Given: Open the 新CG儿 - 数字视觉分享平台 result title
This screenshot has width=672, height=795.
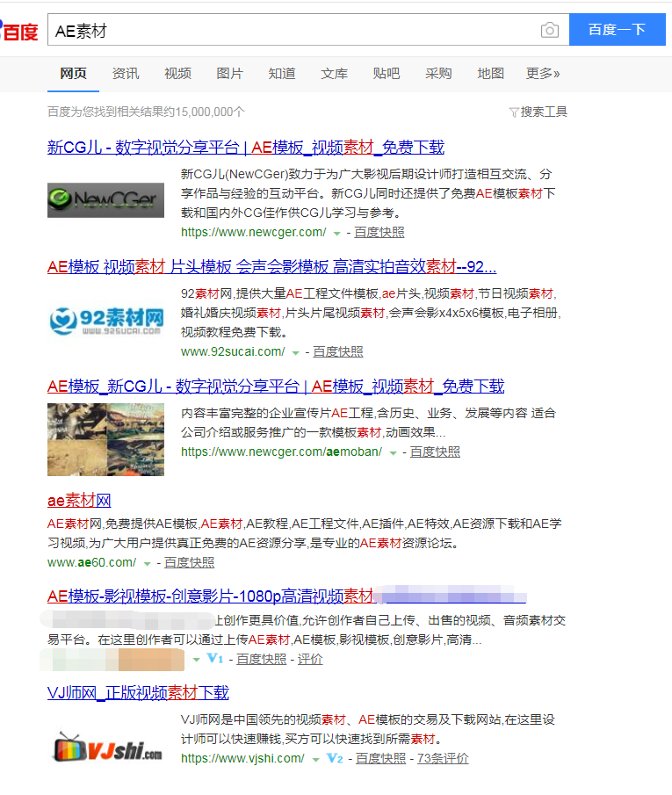Looking at the screenshot, I should 246,148.
